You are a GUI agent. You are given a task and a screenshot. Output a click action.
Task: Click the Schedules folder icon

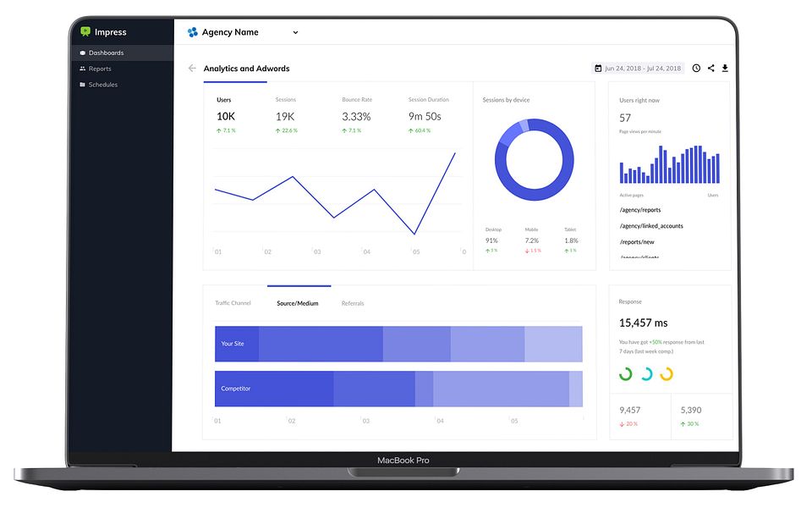pyautogui.click(x=82, y=85)
